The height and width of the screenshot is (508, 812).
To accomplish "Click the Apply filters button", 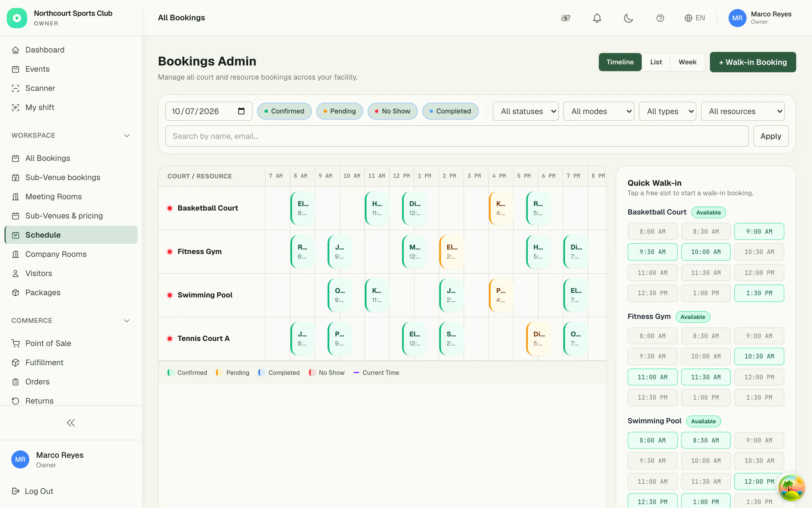I will coord(771,136).
